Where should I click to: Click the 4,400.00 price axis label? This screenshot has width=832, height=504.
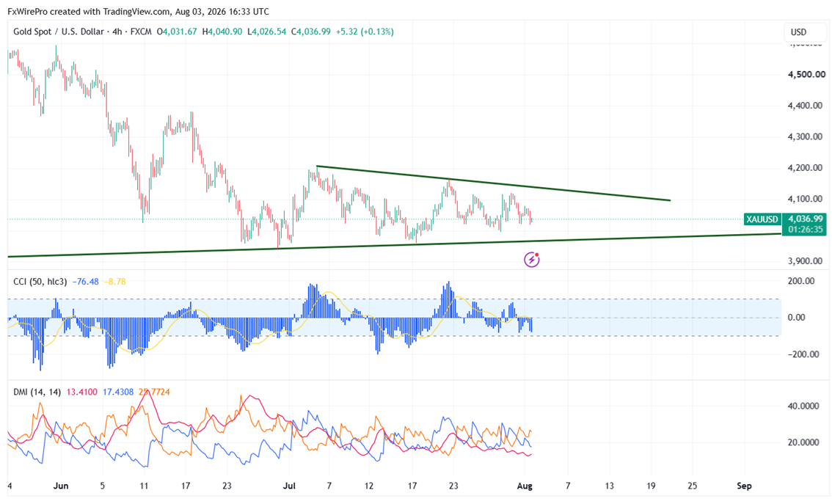[x=806, y=106]
